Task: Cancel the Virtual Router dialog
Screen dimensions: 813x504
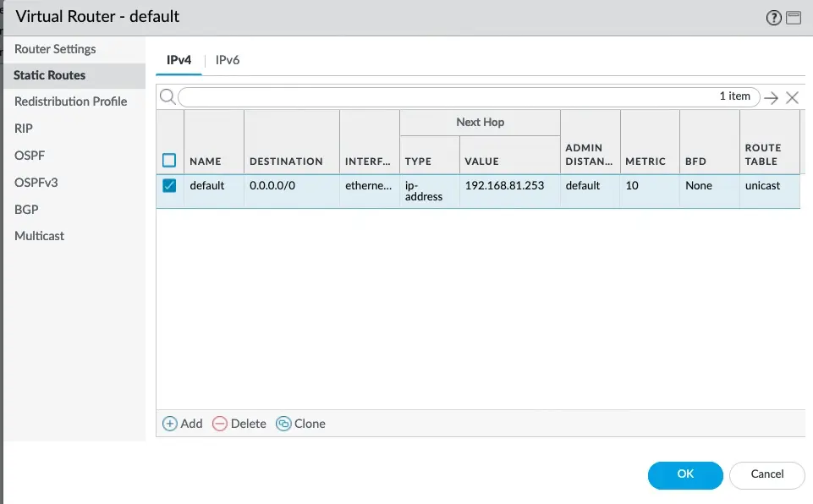Action: click(x=766, y=474)
